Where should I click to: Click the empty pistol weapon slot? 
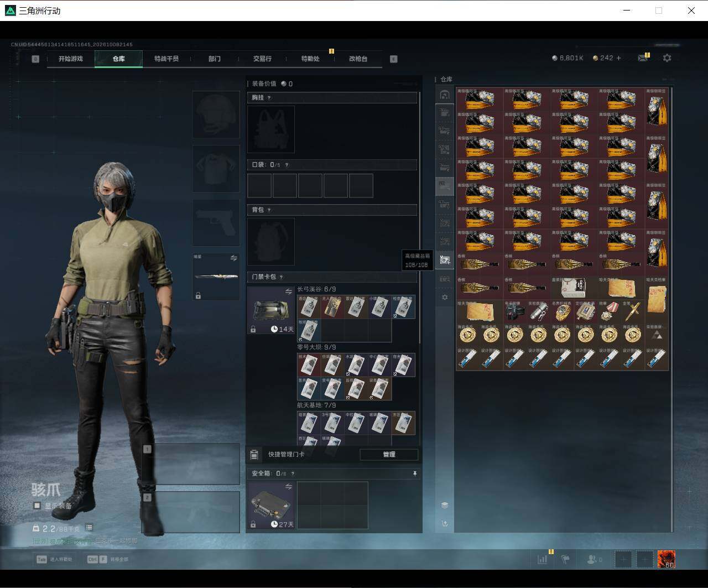[216, 222]
